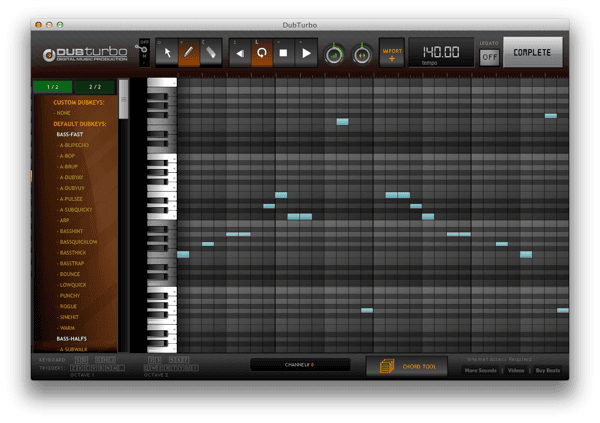Switch to the 1/2 page tab

click(53, 87)
